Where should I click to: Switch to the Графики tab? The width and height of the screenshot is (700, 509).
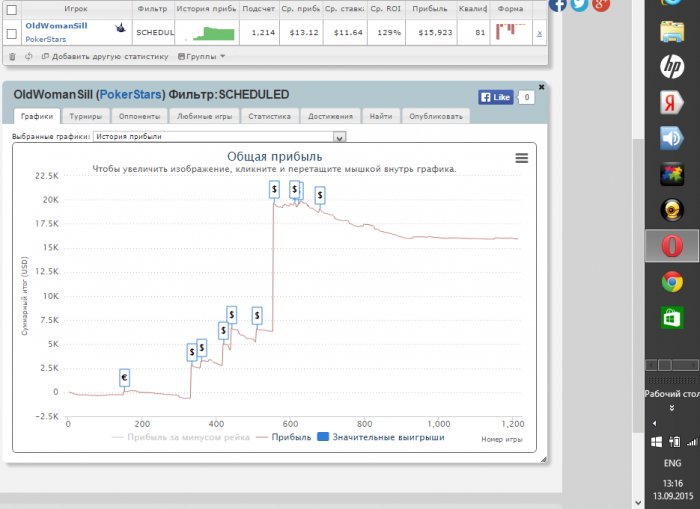(37, 116)
